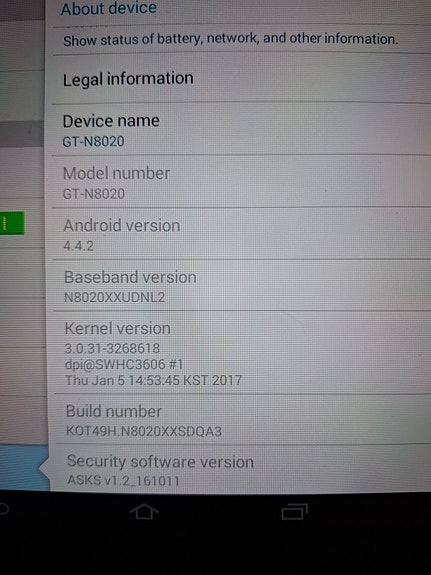Tap the About device header title
The image size is (431, 575).
pyautogui.click(x=109, y=8)
